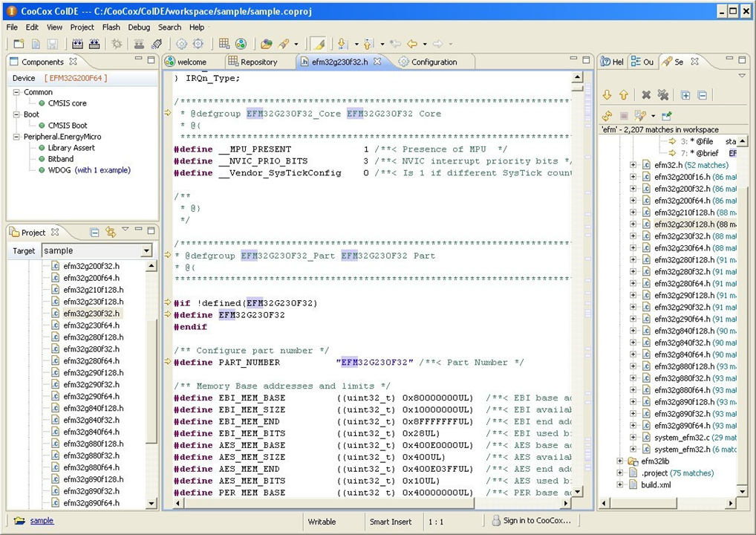Click the Start Debug bug icon
This screenshot has width=756, height=535.
[x=117, y=45]
